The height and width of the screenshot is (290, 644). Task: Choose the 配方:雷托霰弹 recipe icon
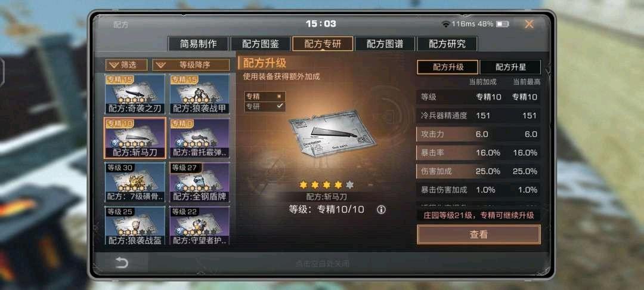tap(199, 138)
